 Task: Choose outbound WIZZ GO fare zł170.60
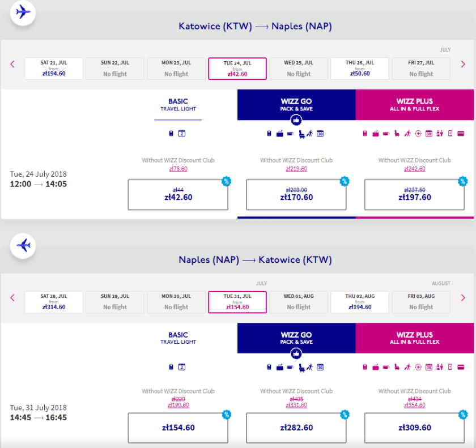tap(296, 195)
